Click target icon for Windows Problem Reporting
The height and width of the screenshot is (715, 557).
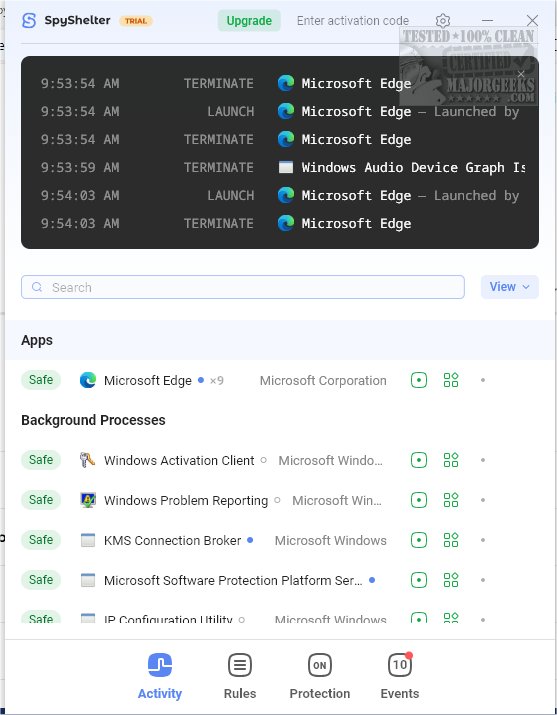pyautogui.click(x=419, y=500)
